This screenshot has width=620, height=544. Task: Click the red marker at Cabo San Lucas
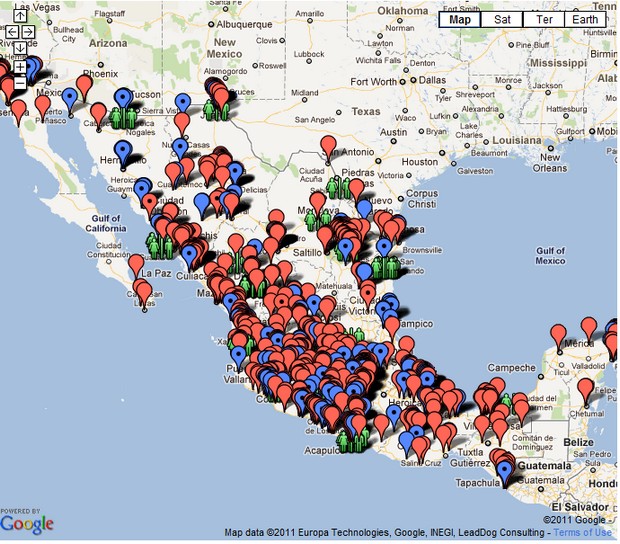144,293
